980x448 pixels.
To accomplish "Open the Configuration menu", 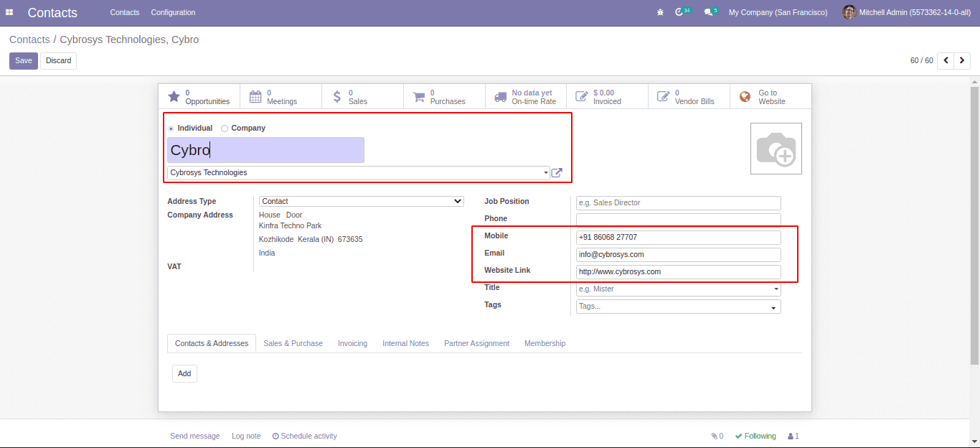I will (x=173, y=12).
